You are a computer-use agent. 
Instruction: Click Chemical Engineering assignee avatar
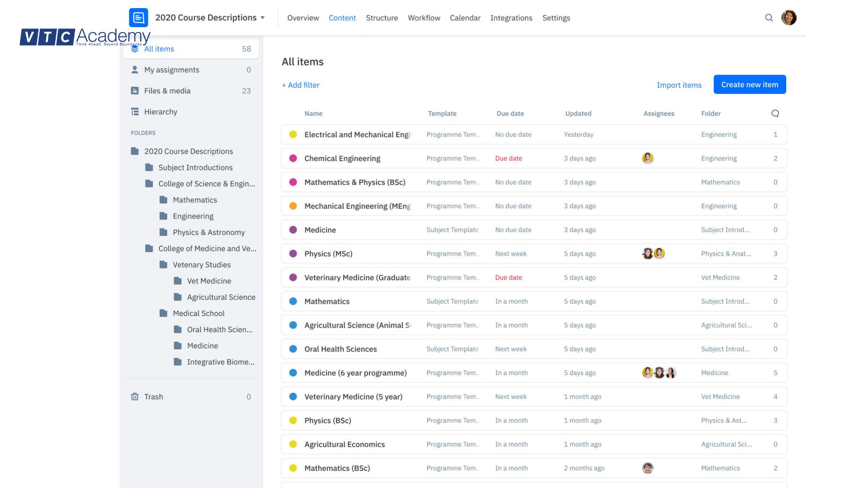point(647,158)
